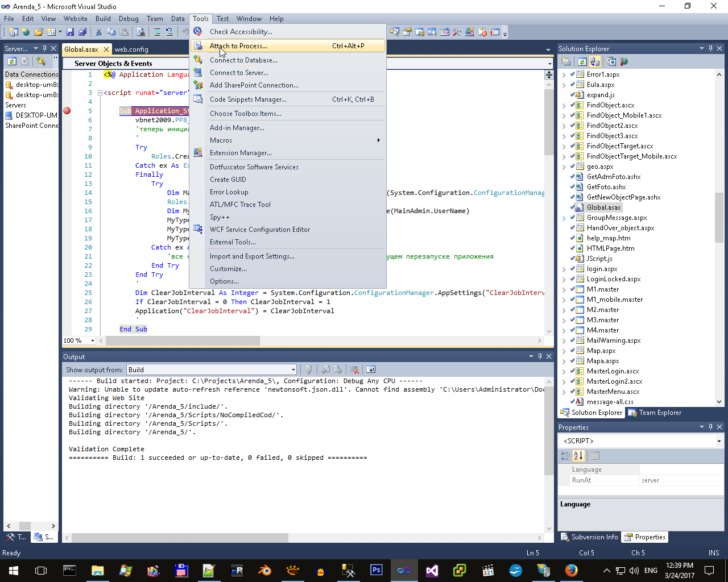Select Data Connections node in Server Explorer

pos(31,74)
